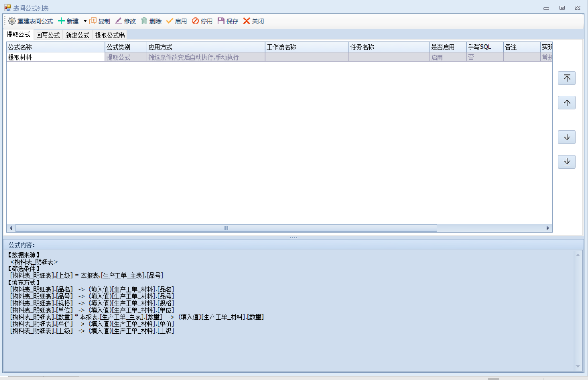The width and height of the screenshot is (588, 380).
Task: Click the green plus 新建 icon
Action: (x=61, y=21)
